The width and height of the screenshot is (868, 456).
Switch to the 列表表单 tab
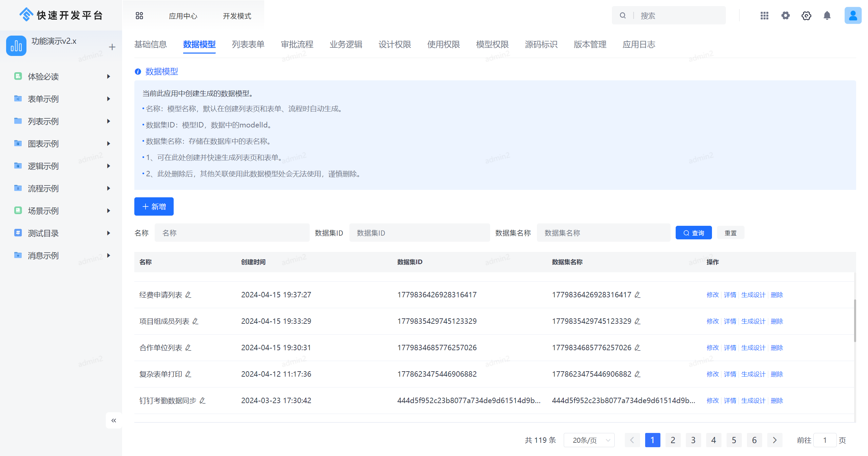[248, 44]
